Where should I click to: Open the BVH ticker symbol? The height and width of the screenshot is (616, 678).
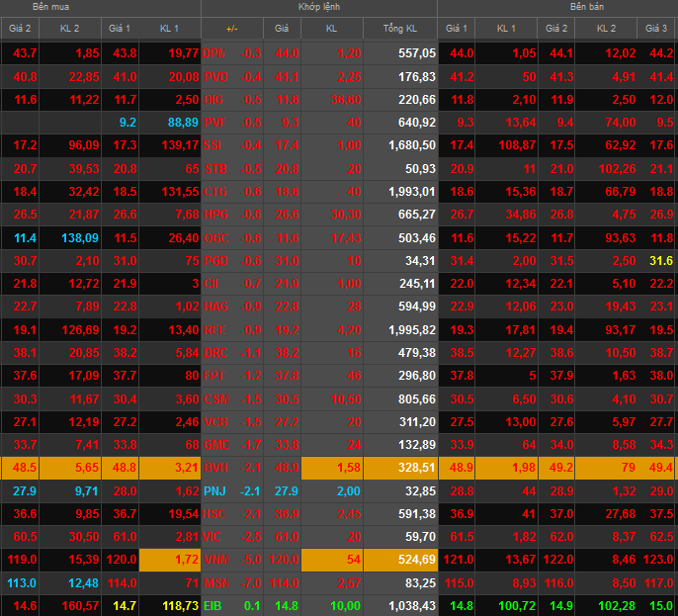pyautogui.click(x=215, y=468)
